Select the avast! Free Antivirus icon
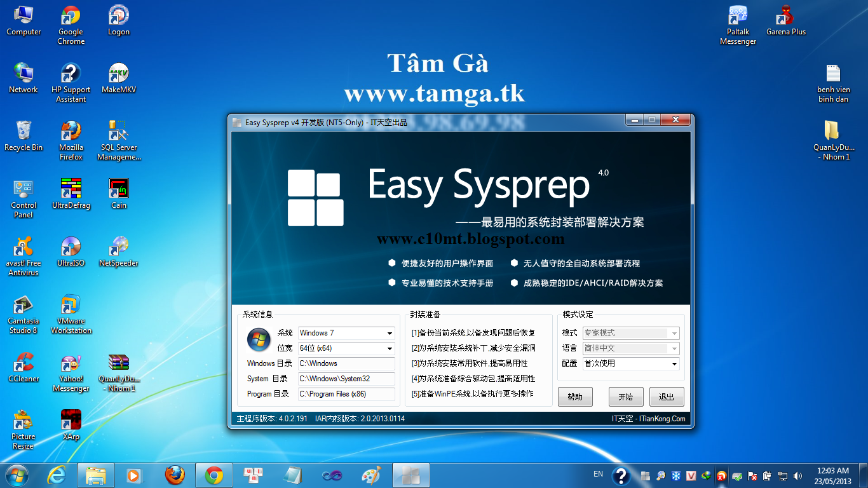Viewport: 868px width, 488px height. [x=24, y=257]
